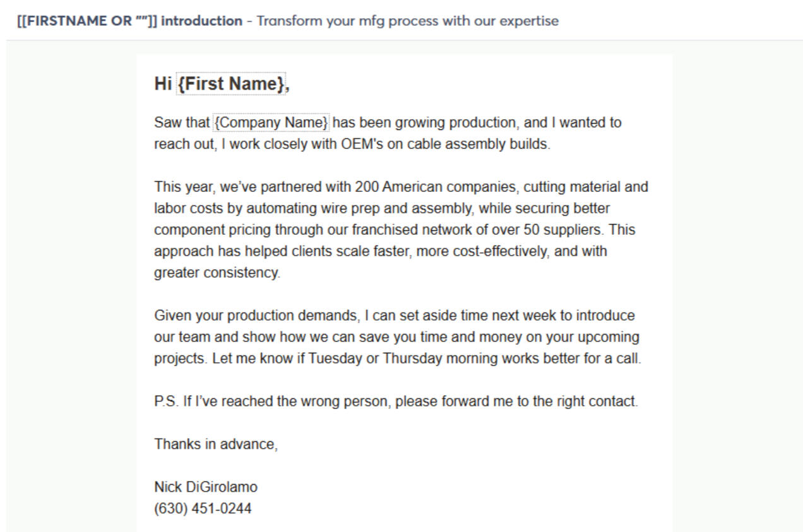
Task: Click the "[[FIRSTNAME OR ""]] introduction" subject line
Action: [129, 21]
